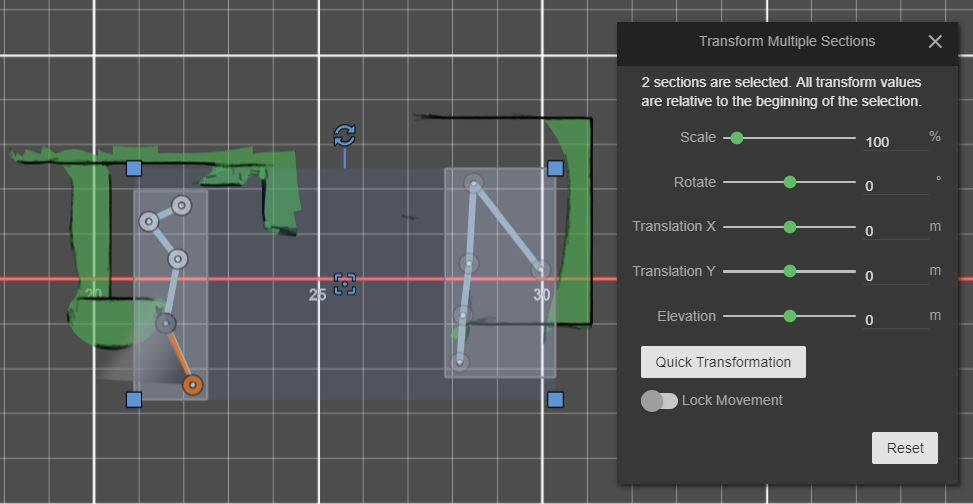Open Quick Transformation
This screenshot has width=973, height=504.
point(723,362)
